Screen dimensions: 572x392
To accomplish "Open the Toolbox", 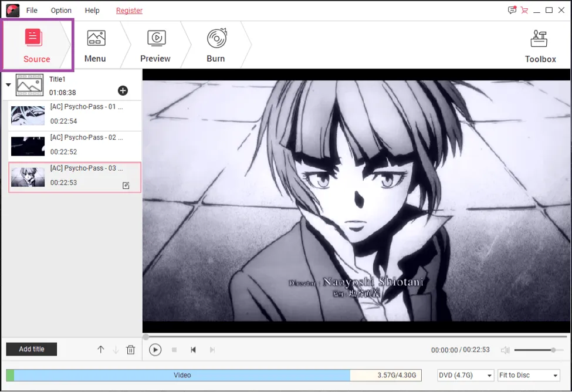I will (540, 46).
